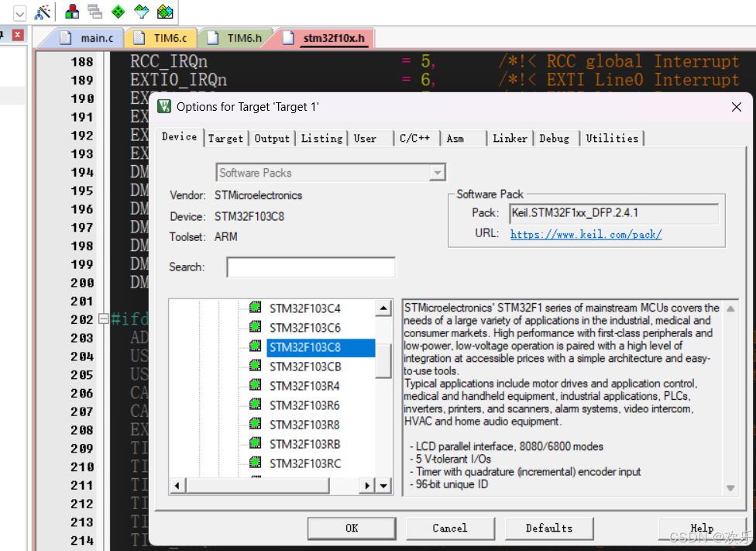Open Options for Target magic wand icon
This screenshot has height=551, width=756.
coord(43,12)
